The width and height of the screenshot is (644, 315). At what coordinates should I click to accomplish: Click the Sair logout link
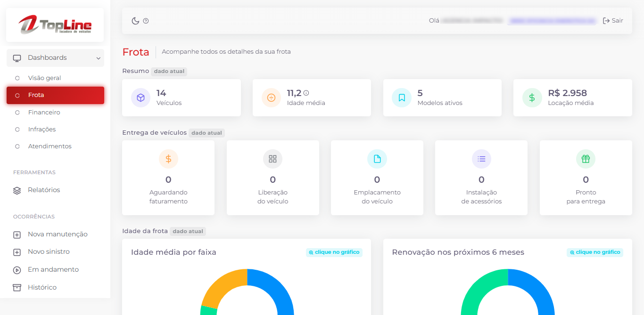point(613,21)
